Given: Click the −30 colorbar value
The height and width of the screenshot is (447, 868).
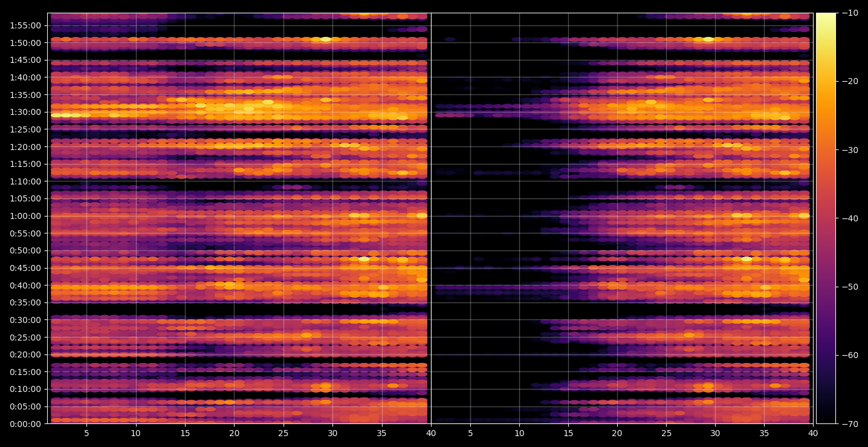Looking at the screenshot, I should [850, 150].
